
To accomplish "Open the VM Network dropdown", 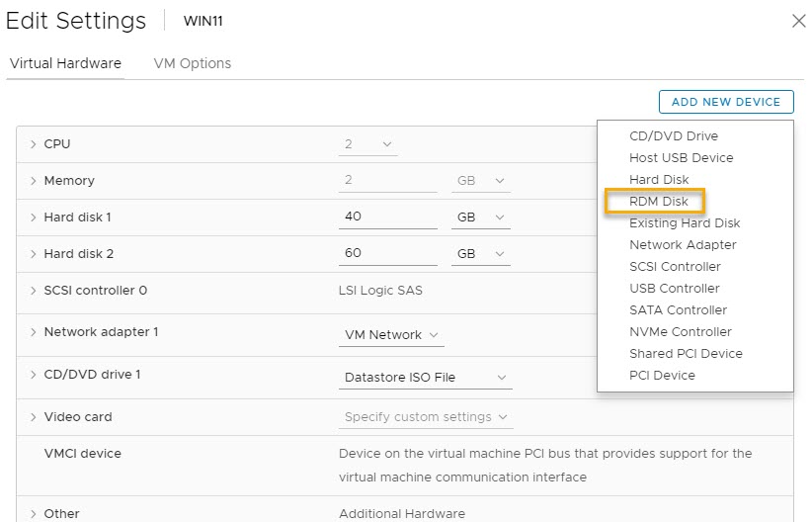I will point(391,335).
